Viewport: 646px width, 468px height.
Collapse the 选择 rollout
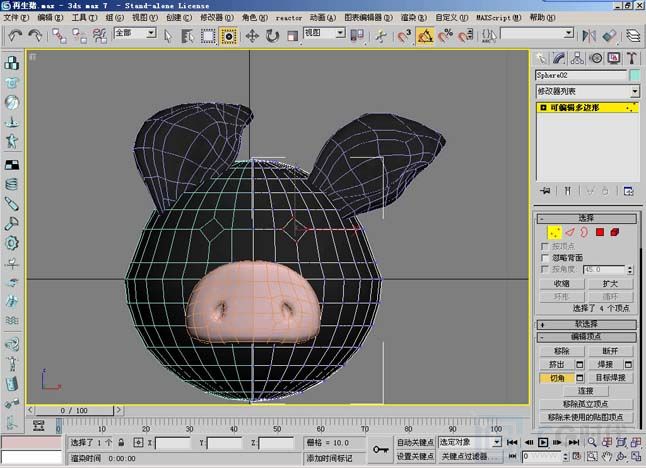[x=587, y=218]
